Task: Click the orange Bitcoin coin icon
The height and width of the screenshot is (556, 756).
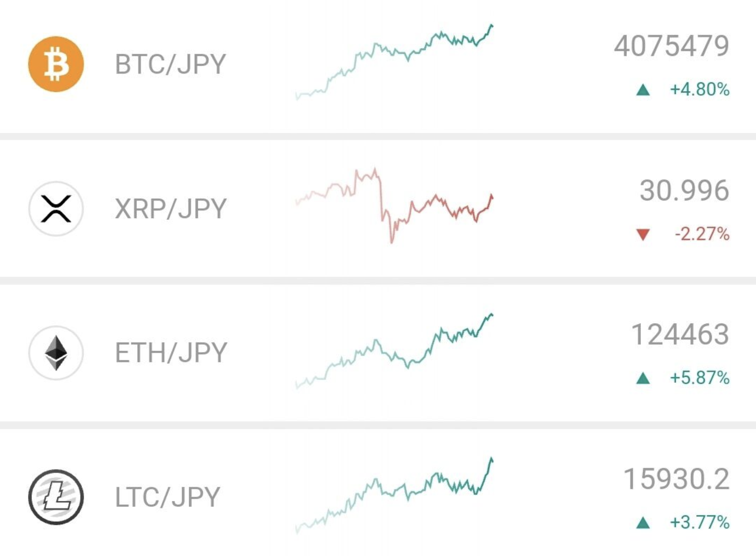Action: pos(56,64)
